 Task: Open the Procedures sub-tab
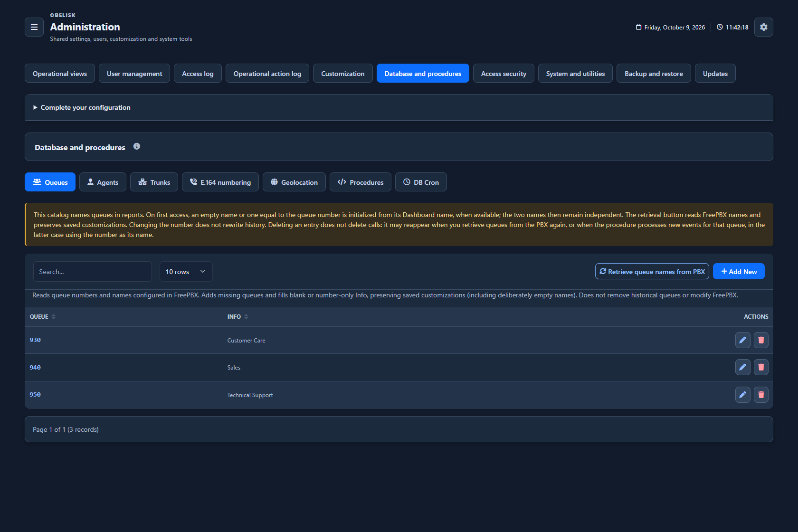[360, 182]
